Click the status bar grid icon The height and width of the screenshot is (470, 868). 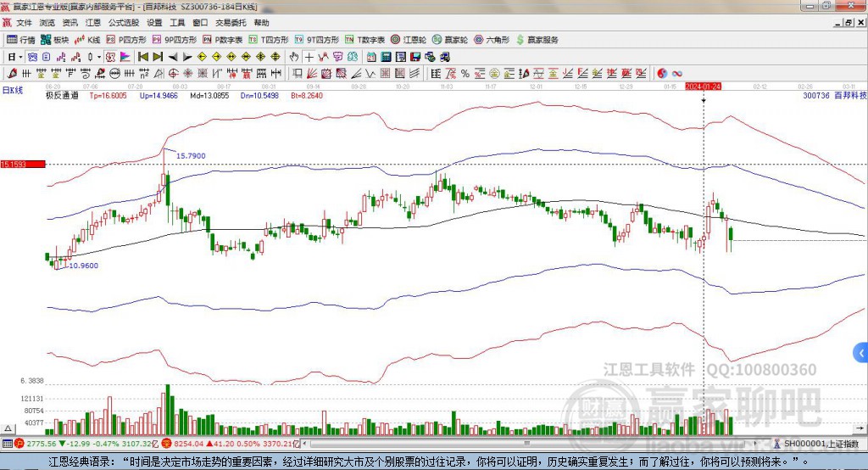pos(7,444)
